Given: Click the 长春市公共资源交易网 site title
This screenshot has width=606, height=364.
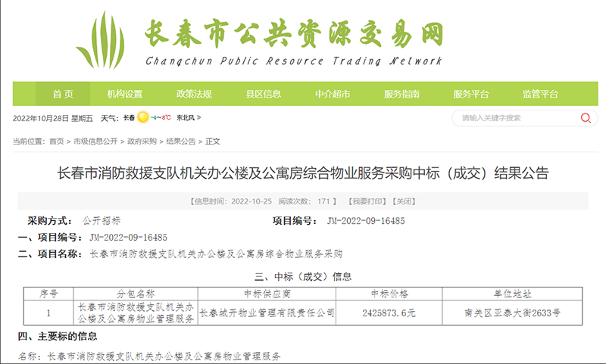Looking at the screenshot, I should (292, 33).
